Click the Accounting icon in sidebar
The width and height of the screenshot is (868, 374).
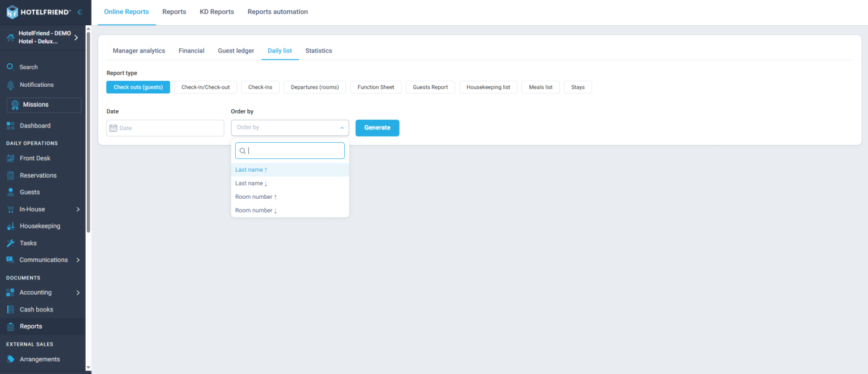(x=10, y=293)
